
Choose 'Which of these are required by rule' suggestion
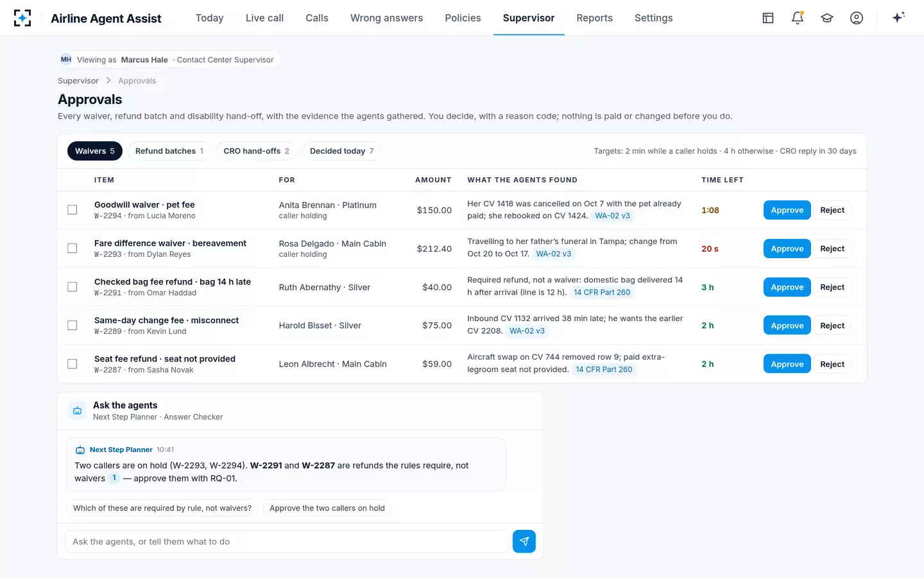tap(162, 508)
